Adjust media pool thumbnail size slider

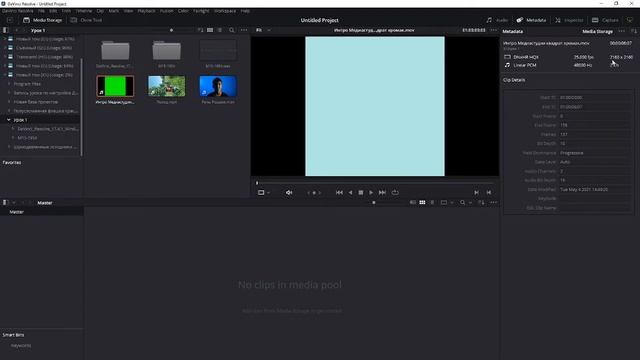[x=373, y=202]
